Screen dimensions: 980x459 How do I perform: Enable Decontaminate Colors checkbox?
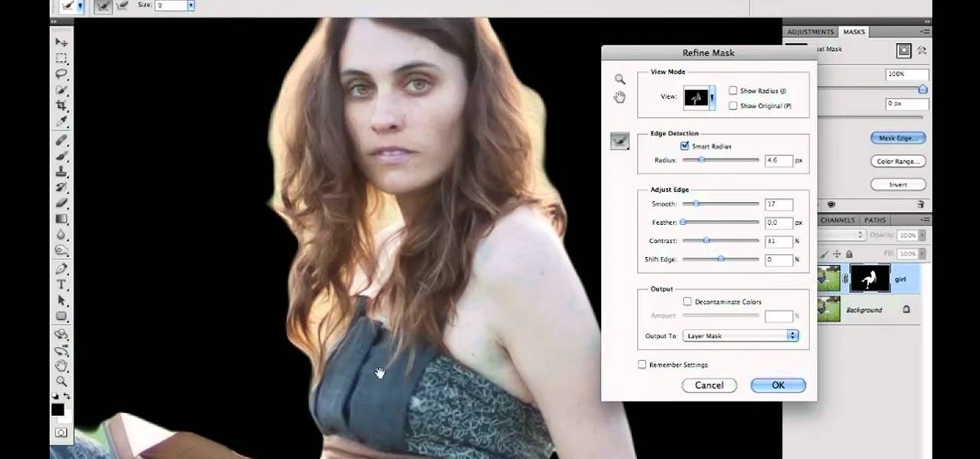click(688, 301)
